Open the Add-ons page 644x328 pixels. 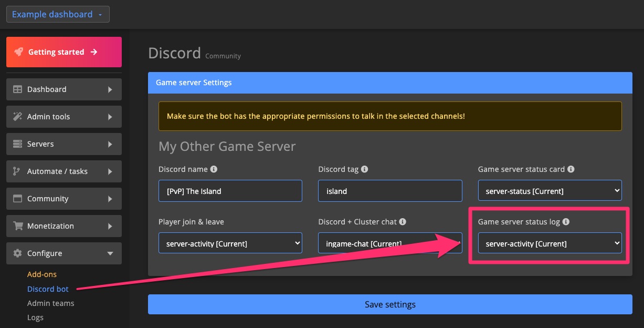(x=42, y=274)
